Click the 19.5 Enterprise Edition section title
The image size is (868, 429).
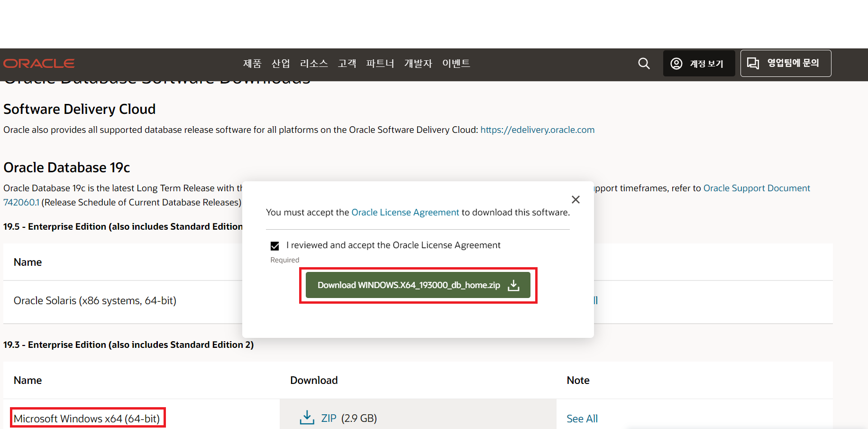(123, 227)
